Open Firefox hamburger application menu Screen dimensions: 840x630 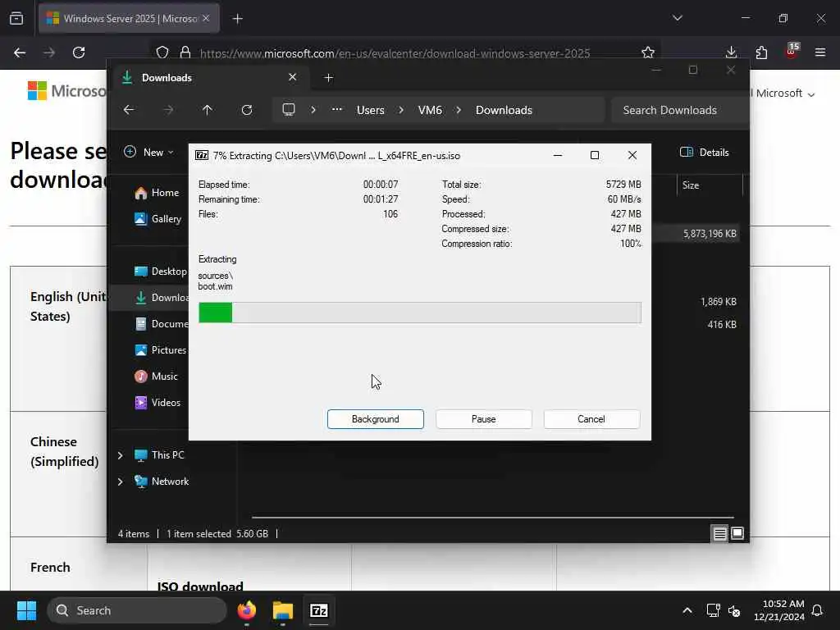point(820,52)
